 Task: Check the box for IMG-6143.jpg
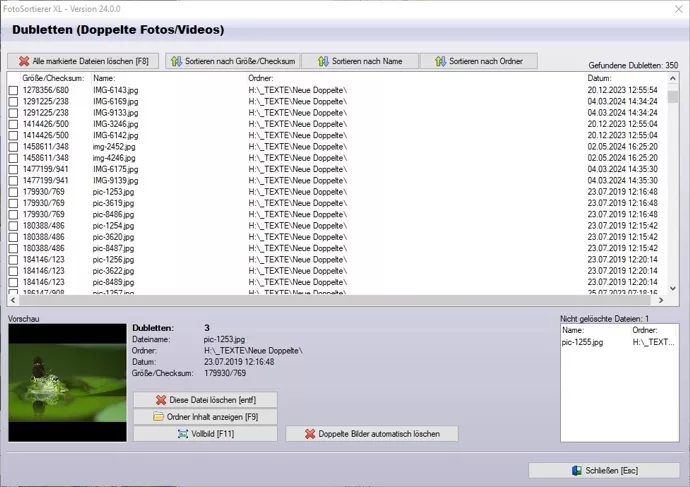pyautogui.click(x=13, y=90)
